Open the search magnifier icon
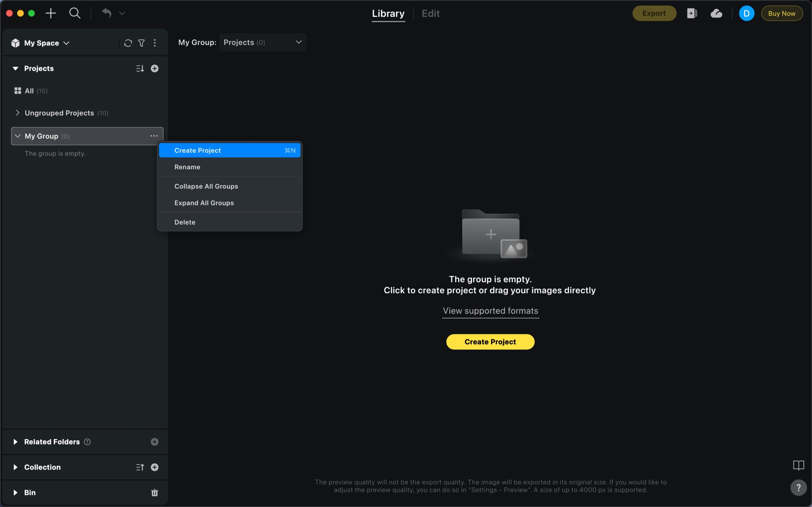The image size is (812, 507). pyautogui.click(x=75, y=13)
